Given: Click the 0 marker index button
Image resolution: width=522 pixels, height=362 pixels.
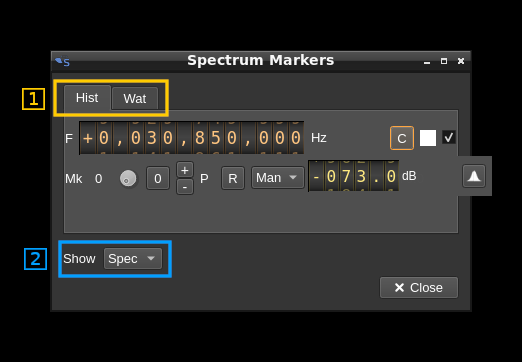Looking at the screenshot, I should pos(158,178).
